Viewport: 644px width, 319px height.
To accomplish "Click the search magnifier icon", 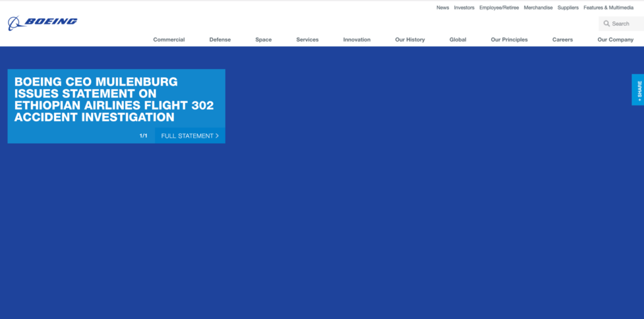I will click(x=606, y=24).
